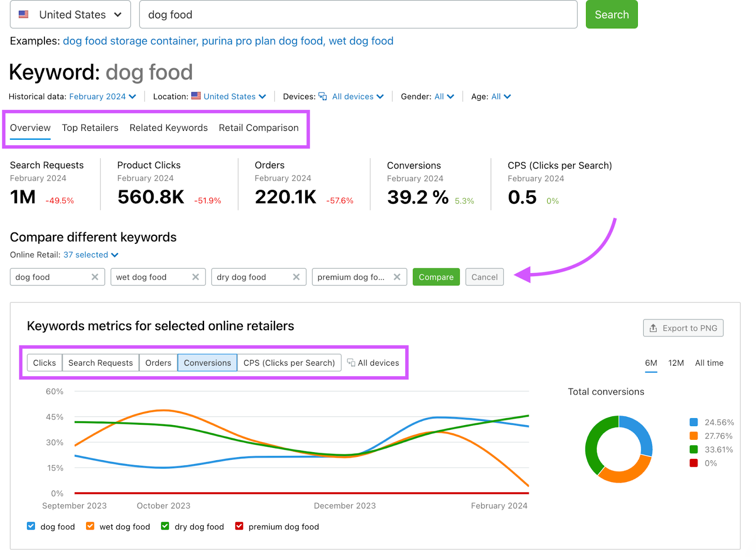
Task: Disable the 'premium dog food' chart series
Action: [x=240, y=526]
